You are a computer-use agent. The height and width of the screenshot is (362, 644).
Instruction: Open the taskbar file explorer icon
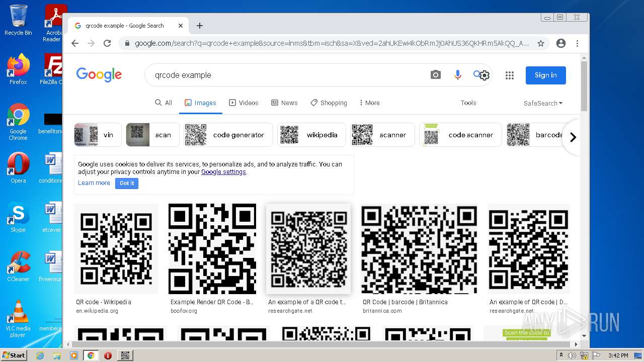click(x=57, y=355)
